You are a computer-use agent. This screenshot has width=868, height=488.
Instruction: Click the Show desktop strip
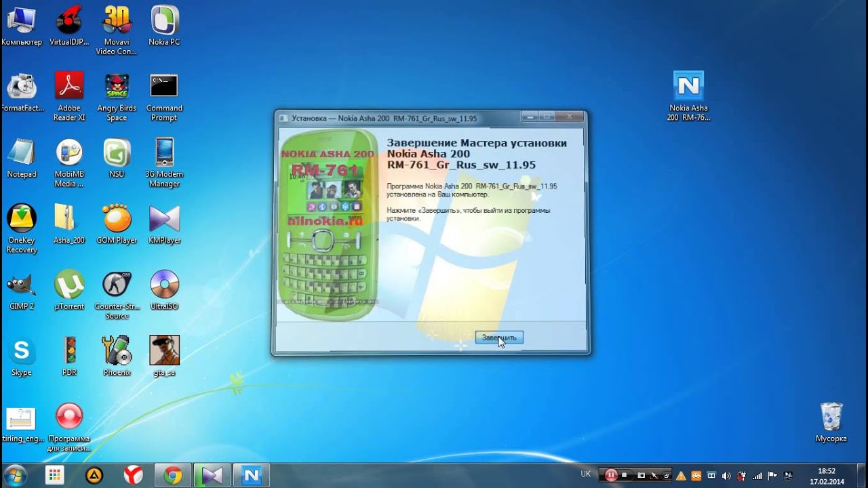coord(863,476)
